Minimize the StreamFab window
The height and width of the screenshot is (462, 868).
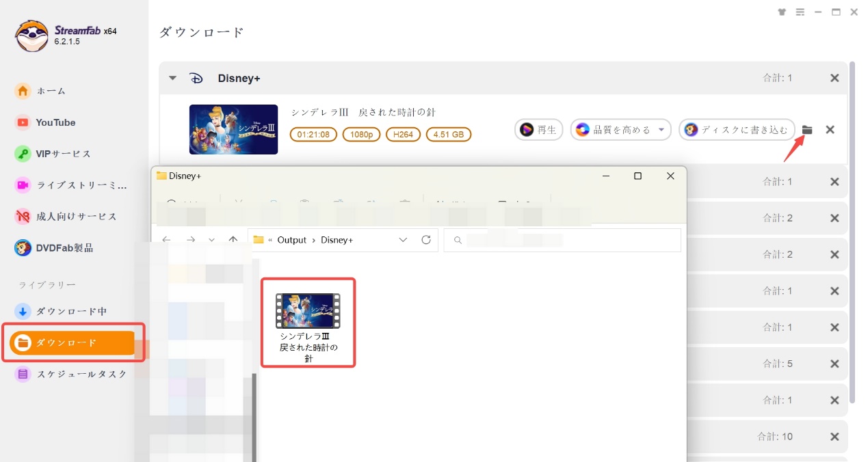pos(818,12)
